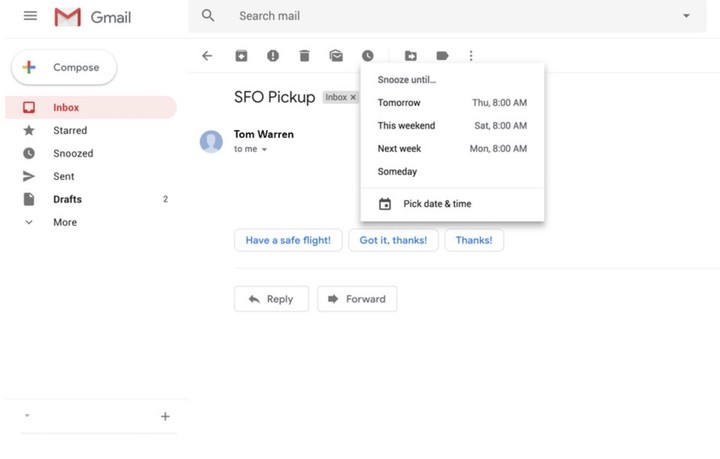Image resolution: width=720 pixels, height=459 pixels.
Task: Remove the Inbox label with its X
Action: coord(353,97)
